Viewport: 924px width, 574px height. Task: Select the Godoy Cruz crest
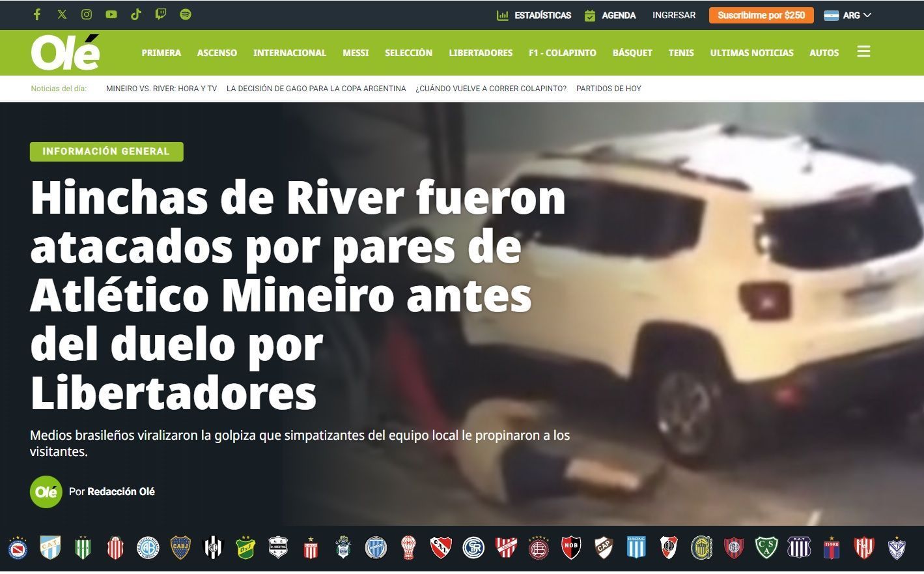pos(376,548)
